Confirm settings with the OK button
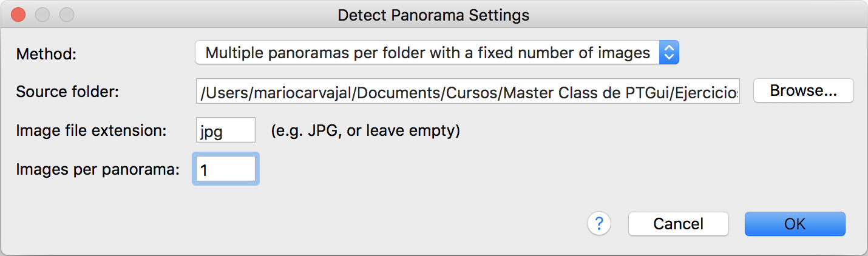Viewport: 868px width, 256px height. 795,224
